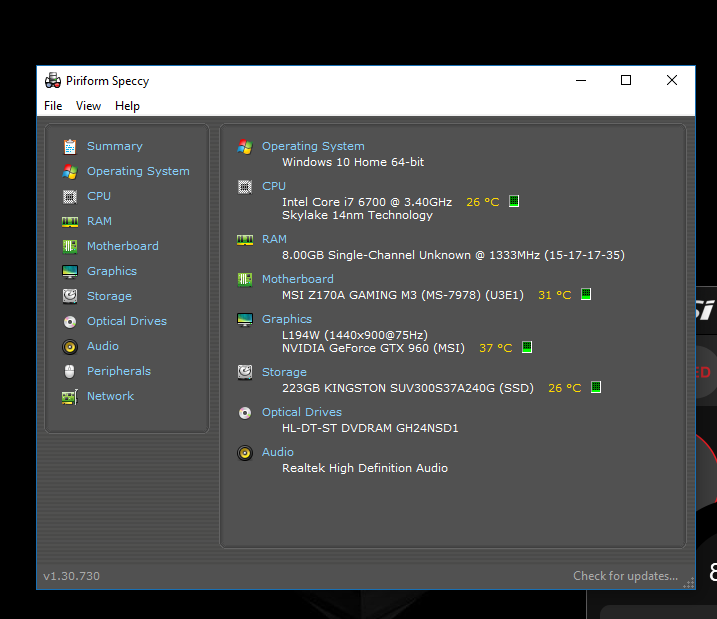Click the Realtek High Definition Audio text
Image resolution: width=717 pixels, height=619 pixels.
[365, 469]
